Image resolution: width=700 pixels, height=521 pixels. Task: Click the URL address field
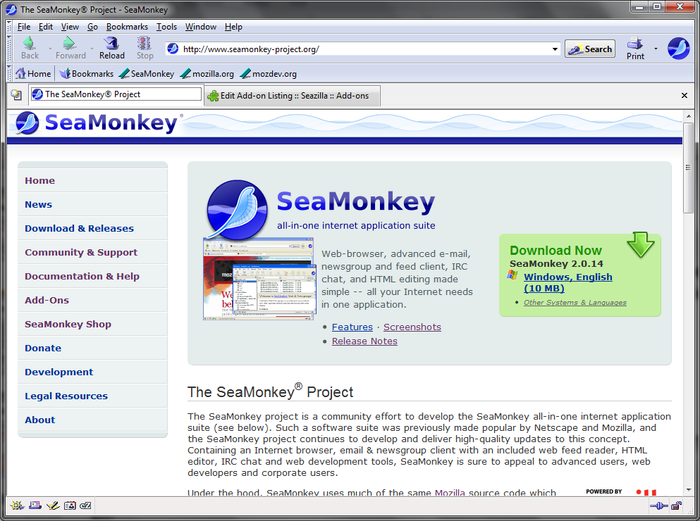tap(364, 49)
